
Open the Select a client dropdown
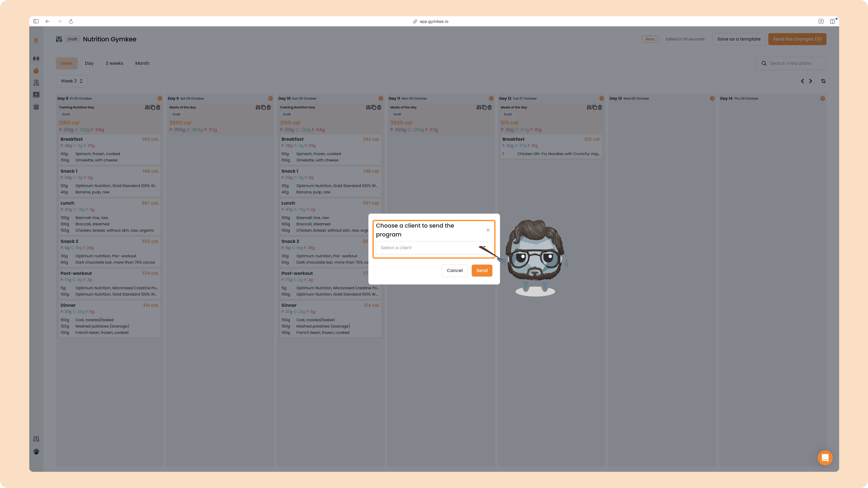pos(434,248)
